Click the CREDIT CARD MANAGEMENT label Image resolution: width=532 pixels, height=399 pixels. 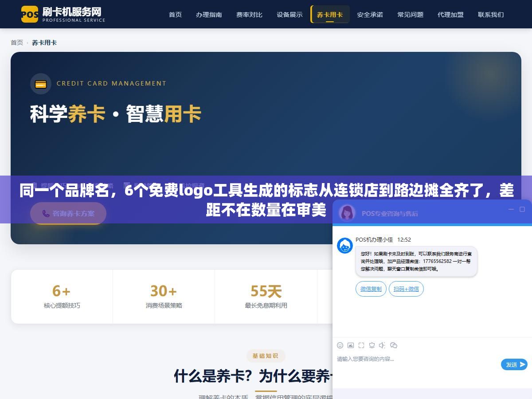[x=111, y=83]
